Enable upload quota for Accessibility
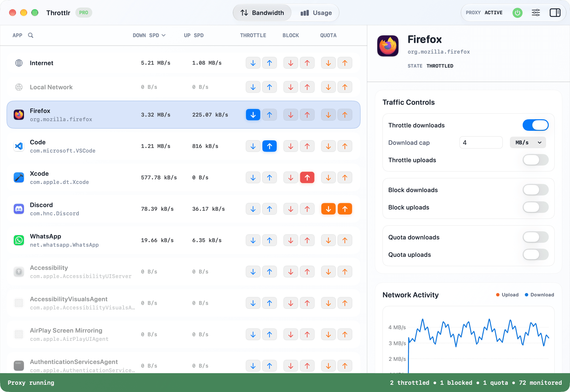570x392 pixels. pos(345,272)
